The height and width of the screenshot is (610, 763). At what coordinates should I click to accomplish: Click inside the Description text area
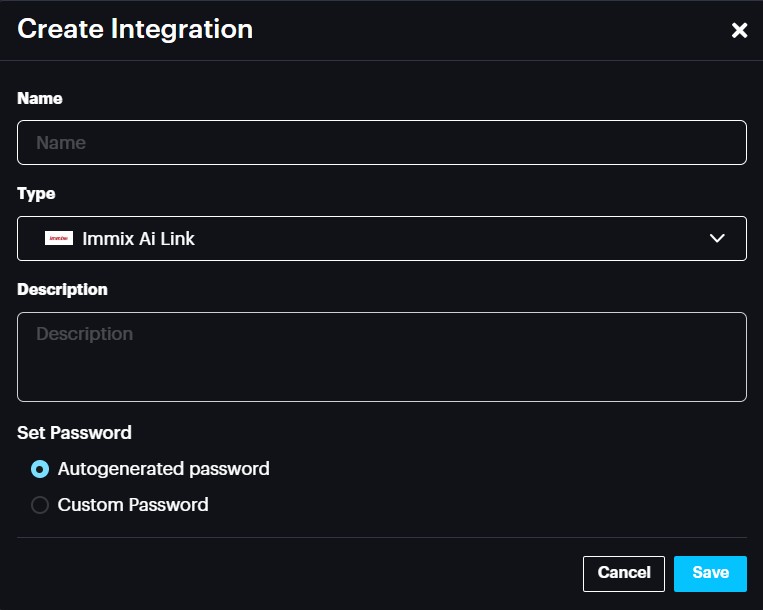tap(381, 357)
